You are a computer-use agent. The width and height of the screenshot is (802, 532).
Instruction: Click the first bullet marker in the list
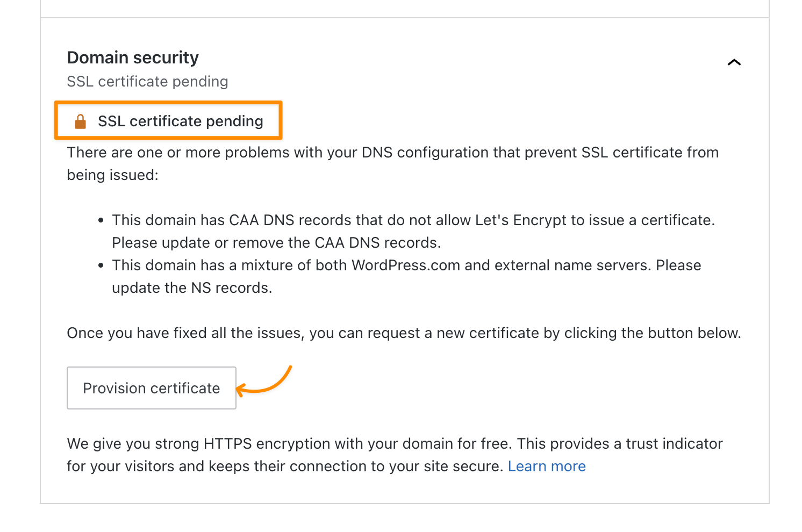[102, 219]
